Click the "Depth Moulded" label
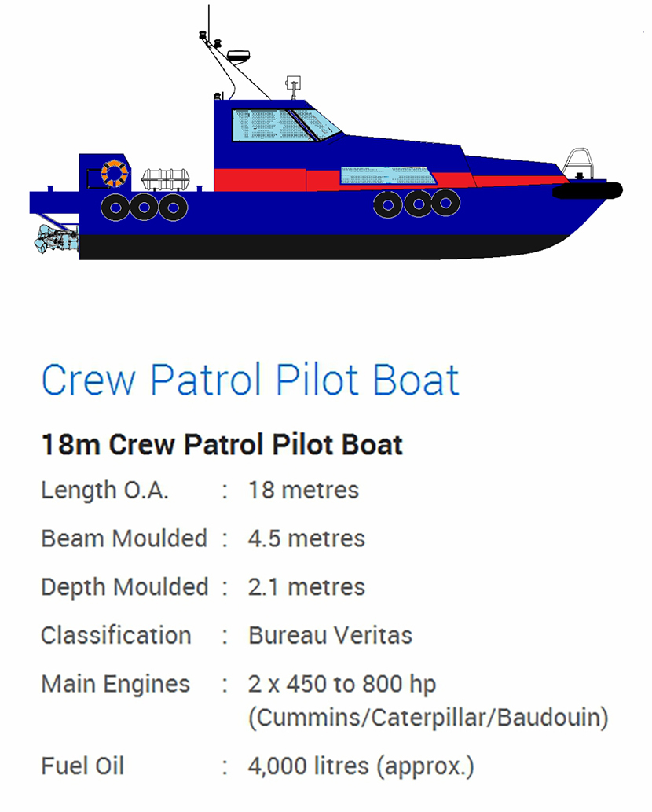 pos(124,587)
